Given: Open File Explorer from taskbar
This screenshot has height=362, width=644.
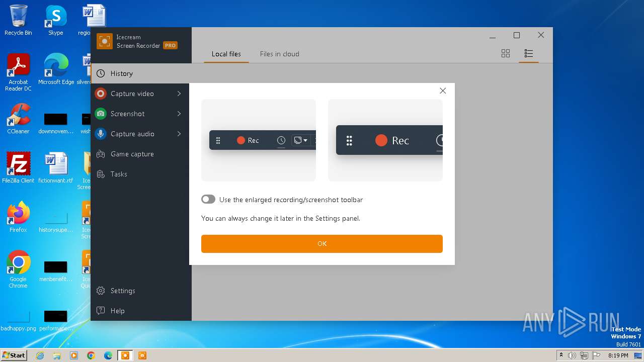Looking at the screenshot, I should (x=57, y=355).
